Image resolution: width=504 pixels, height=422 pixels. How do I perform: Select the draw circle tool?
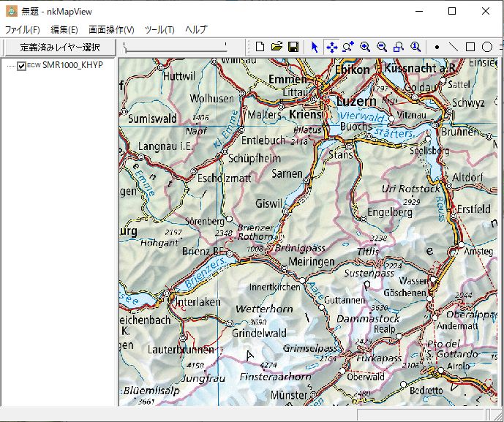[487, 47]
